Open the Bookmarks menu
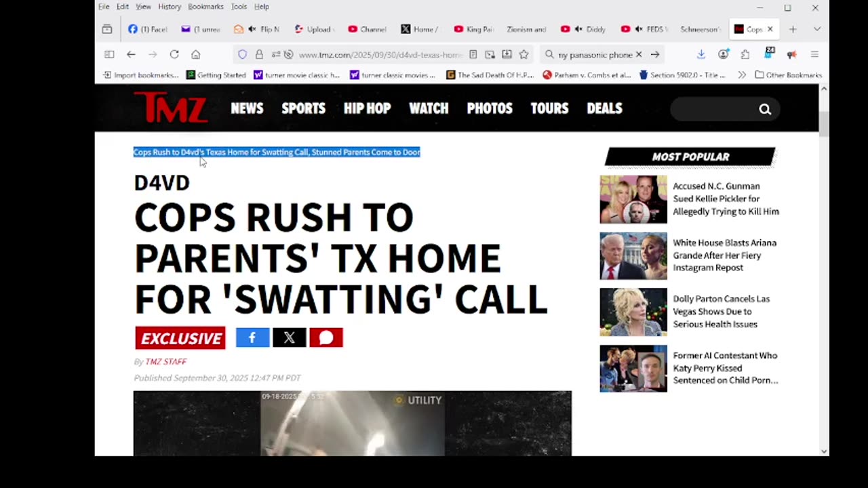This screenshot has height=488, width=868. (x=205, y=7)
